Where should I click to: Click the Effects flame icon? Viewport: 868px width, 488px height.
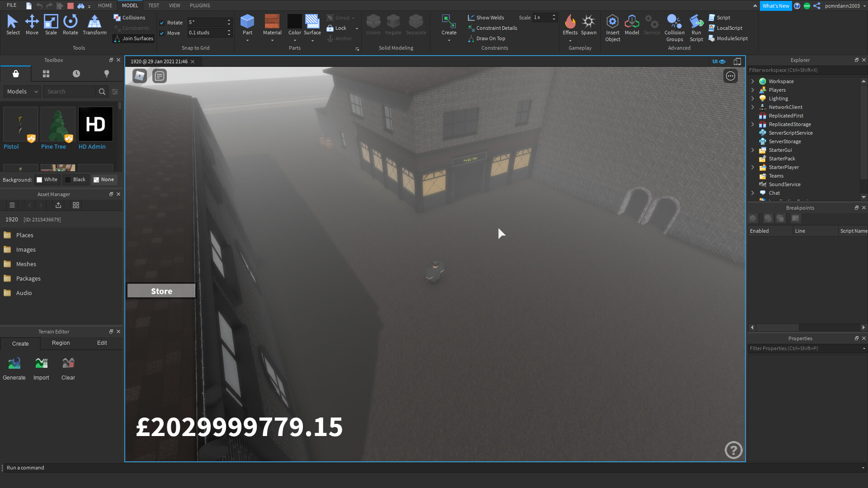click(x=570, y=23)
